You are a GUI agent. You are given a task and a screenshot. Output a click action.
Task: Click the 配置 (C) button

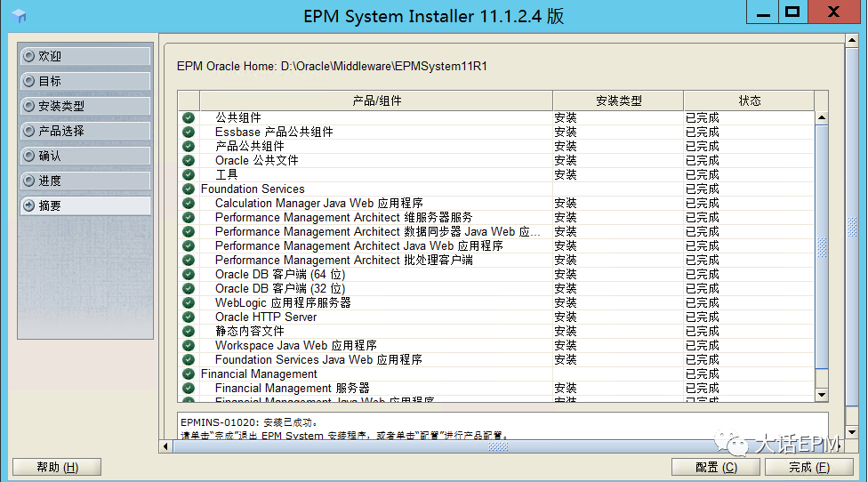coord(716,467)
